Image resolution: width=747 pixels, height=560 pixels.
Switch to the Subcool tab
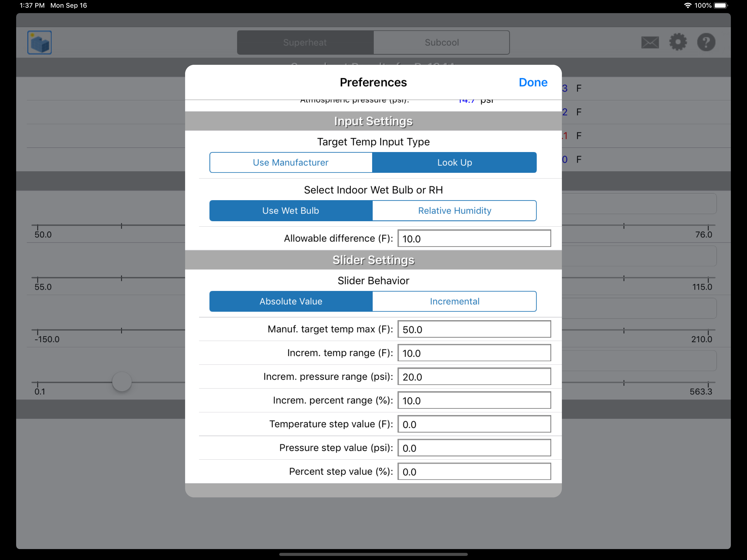(x=441, y=43)
